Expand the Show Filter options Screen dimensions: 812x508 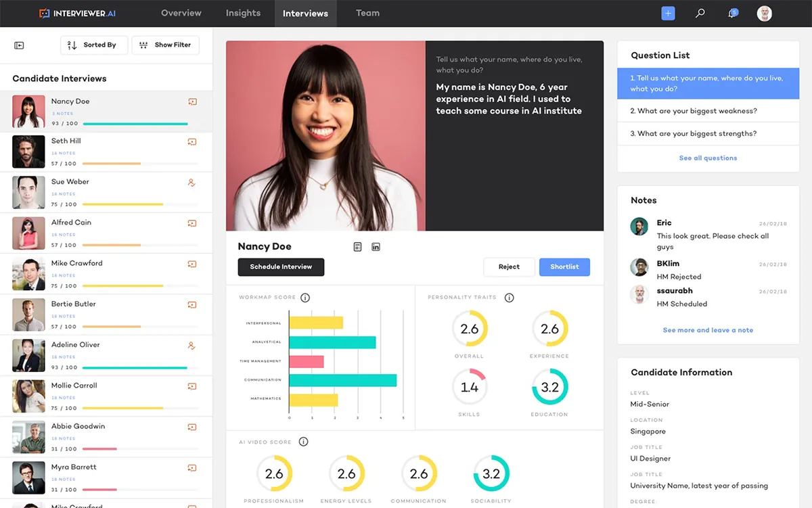(165, 45)
